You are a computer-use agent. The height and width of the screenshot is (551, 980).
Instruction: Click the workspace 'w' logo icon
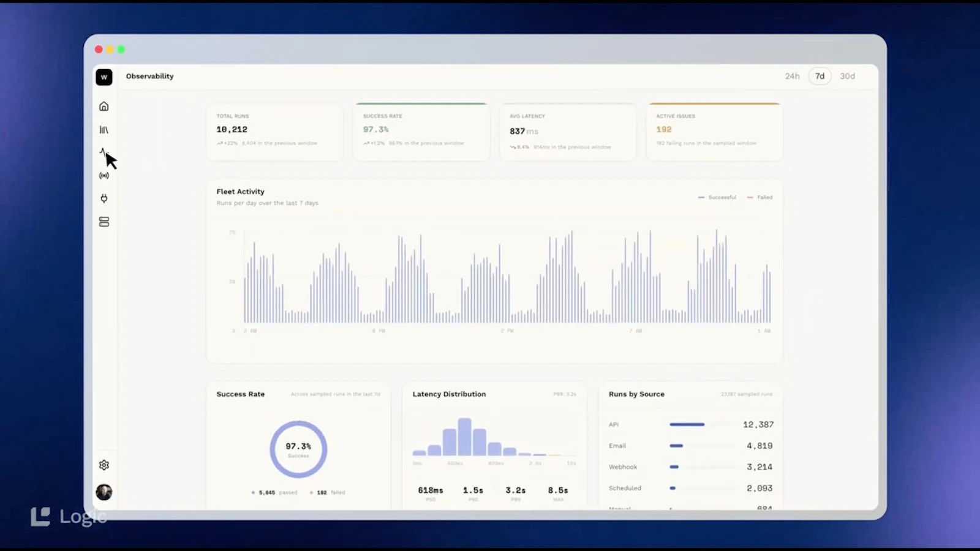tap(104, 77)
